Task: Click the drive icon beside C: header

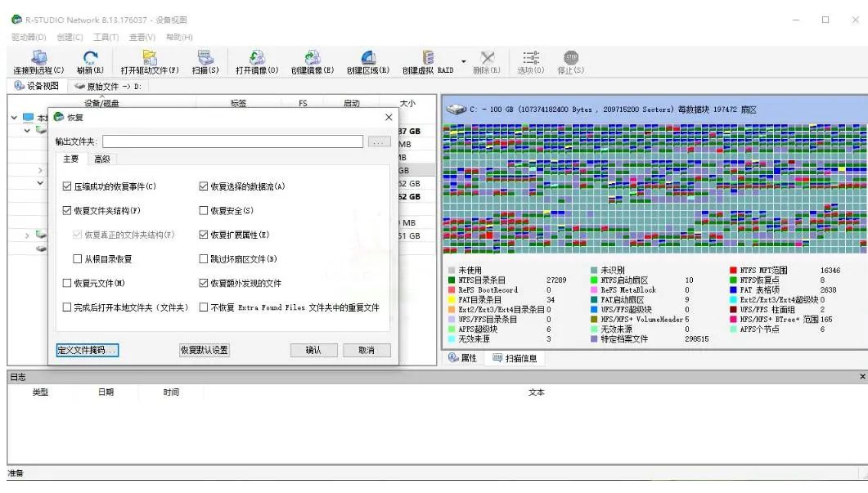Action: tap(456, 109)
